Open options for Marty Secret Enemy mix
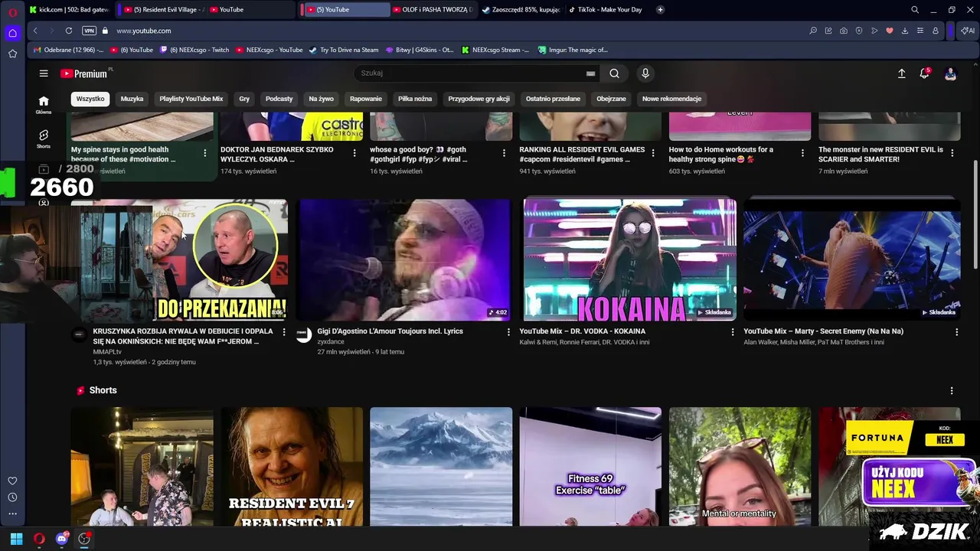The height and width of the screenshot is (551, 980). [x=956, y=332]
